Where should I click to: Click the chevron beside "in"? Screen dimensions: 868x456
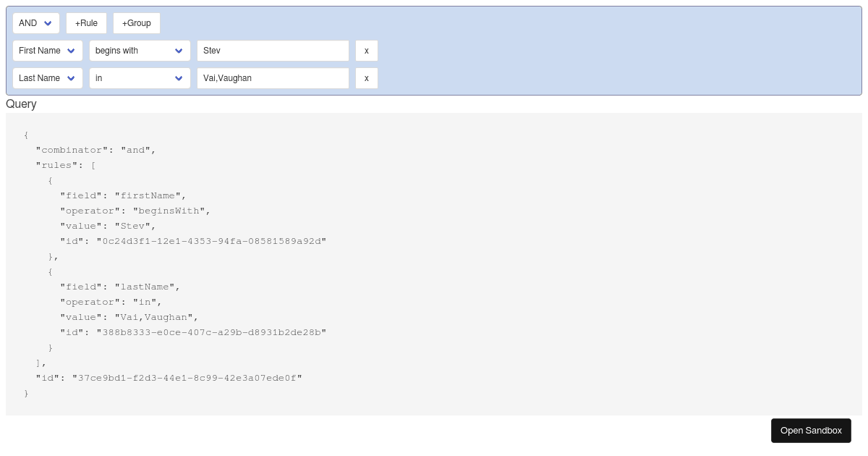(x=179, y=78)
